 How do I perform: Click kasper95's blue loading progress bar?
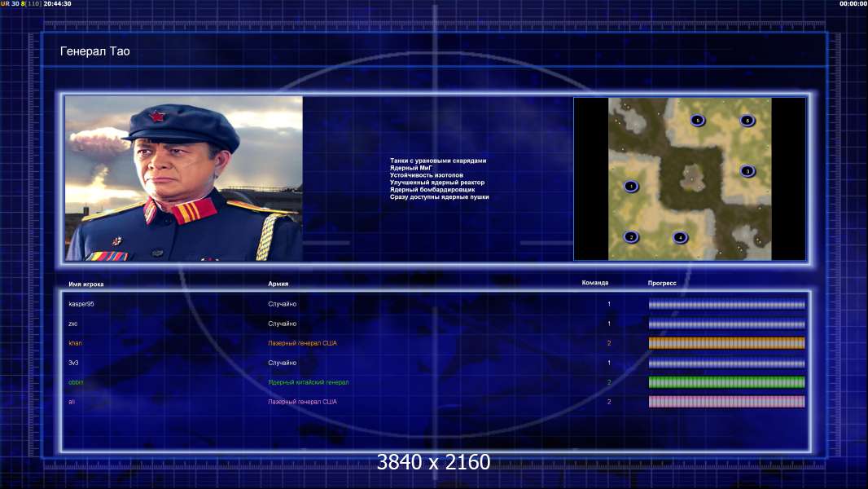[x=727, y=304]
